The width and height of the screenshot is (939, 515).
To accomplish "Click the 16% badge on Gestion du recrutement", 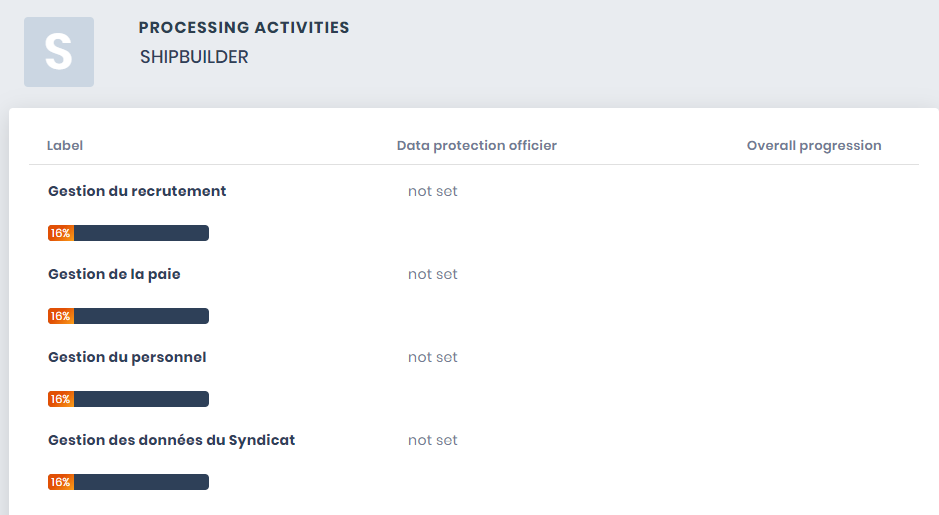I will [60, 233].
